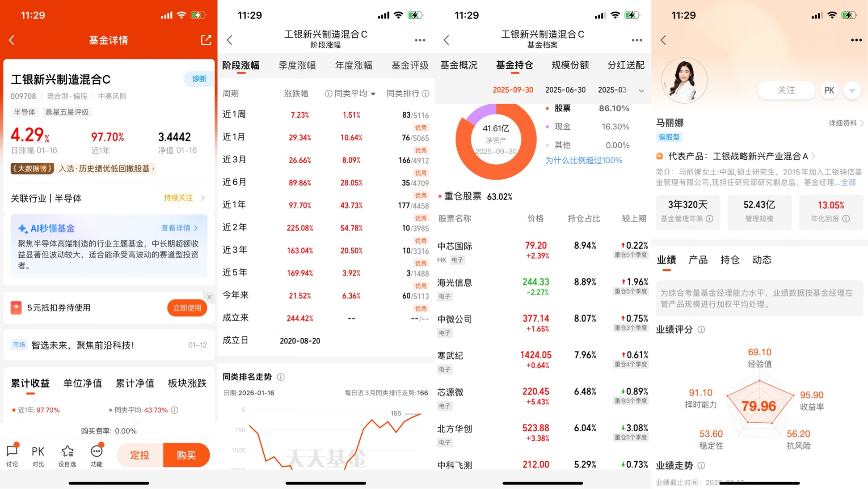Expand the holdings date dropdown arrow
Viewport: 868px width, 489px height.
point(641,90)
